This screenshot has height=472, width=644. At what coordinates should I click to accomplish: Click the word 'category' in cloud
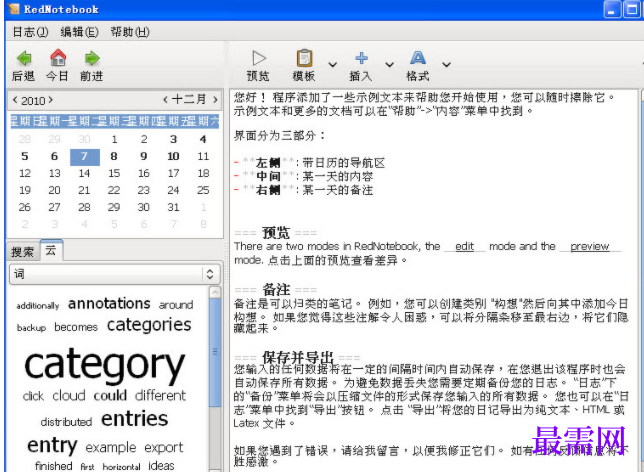(105, 364)
